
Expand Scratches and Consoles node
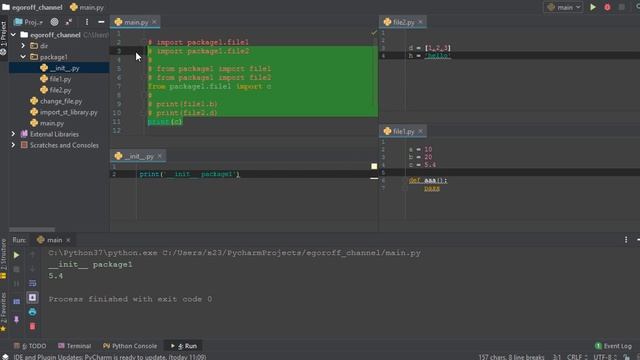tap(13, 145)
